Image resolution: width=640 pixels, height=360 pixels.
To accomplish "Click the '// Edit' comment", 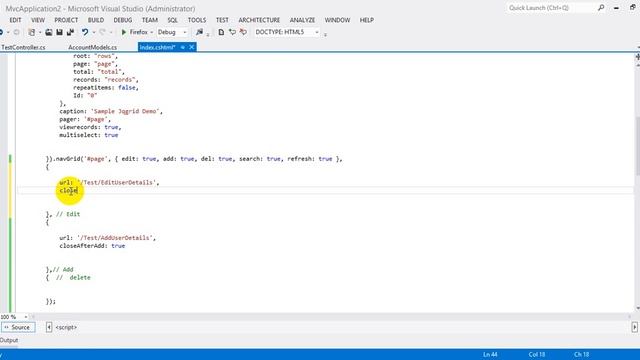I will tap(68, 214).
